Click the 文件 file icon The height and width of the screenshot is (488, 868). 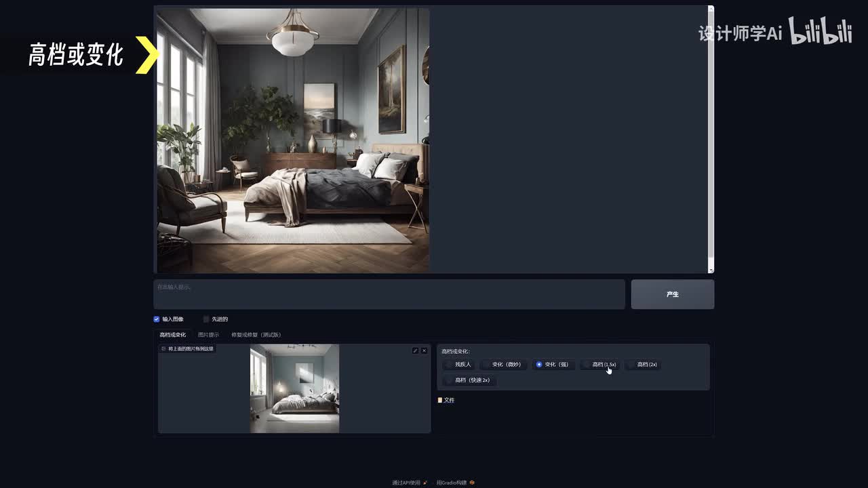click(440, 401)
